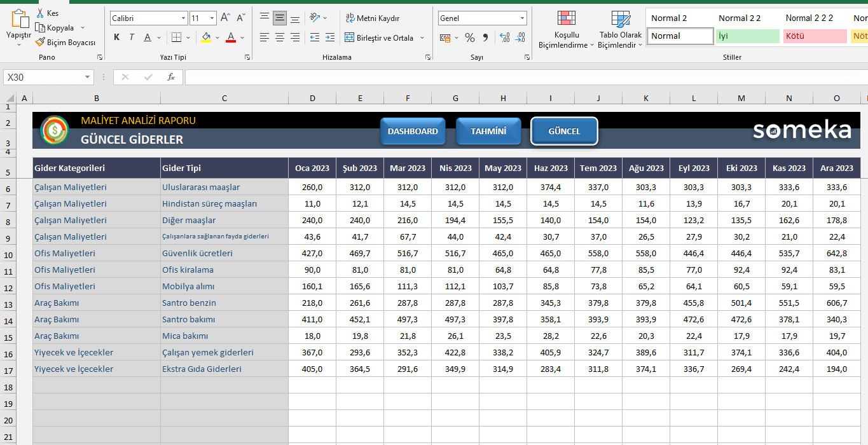Image resolution: width=868 pixels, height=445 pixels.
Task: Increase decimal places
Action: pos(505,38)
